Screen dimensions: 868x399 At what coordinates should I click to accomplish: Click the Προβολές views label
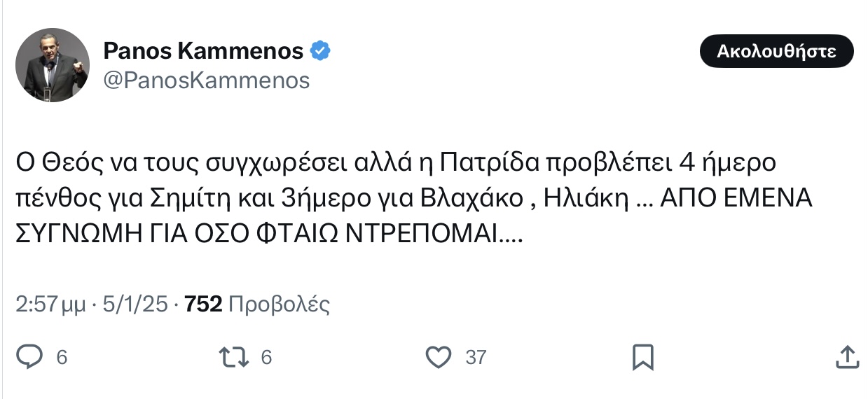[279, 304]
